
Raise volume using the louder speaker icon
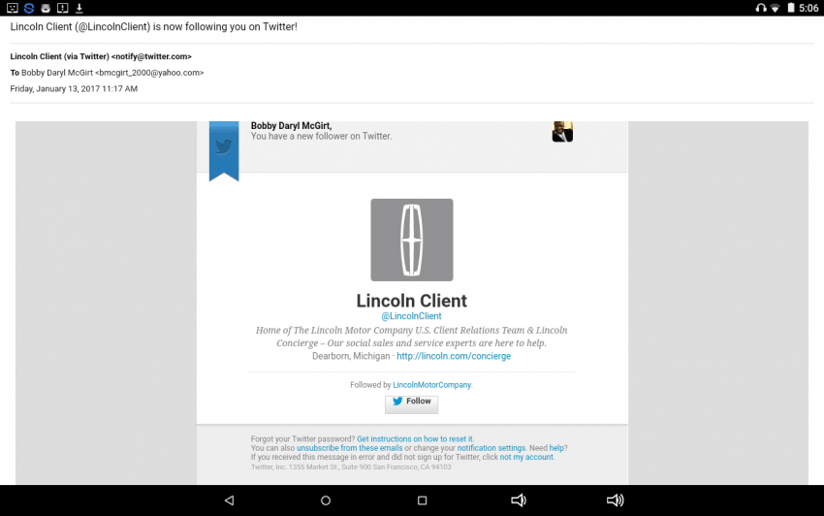pos(615,500)
